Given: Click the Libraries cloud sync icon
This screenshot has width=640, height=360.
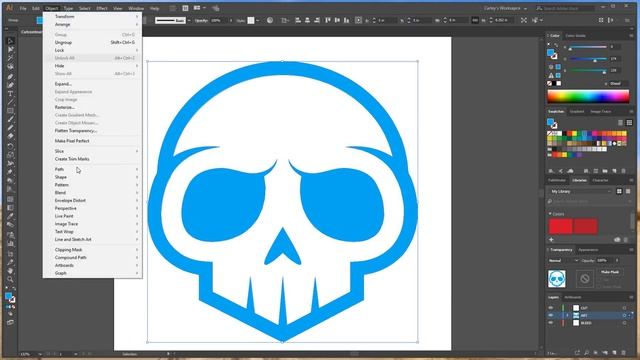Looking at the screenshot, I should [x=617, y=240].
